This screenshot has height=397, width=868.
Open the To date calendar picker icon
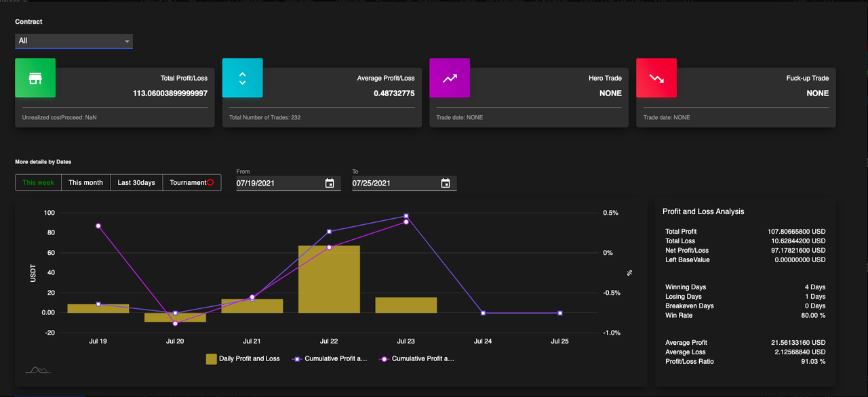click(446, 184)
